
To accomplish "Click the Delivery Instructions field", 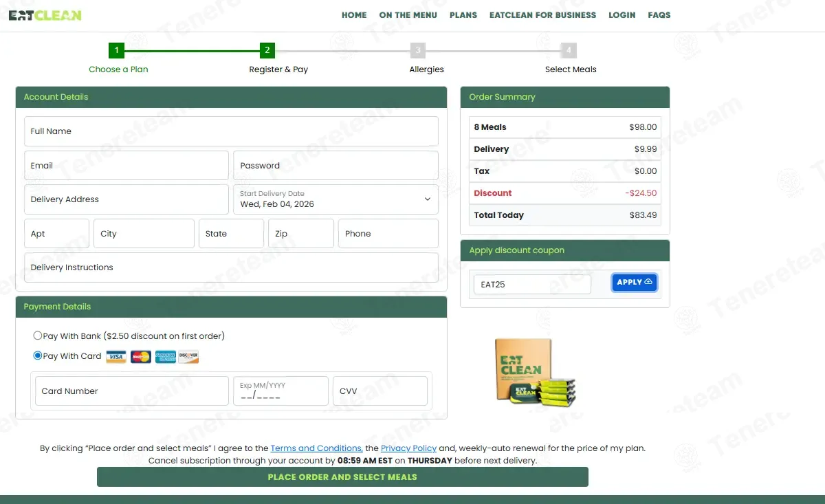I will [231, 267].
